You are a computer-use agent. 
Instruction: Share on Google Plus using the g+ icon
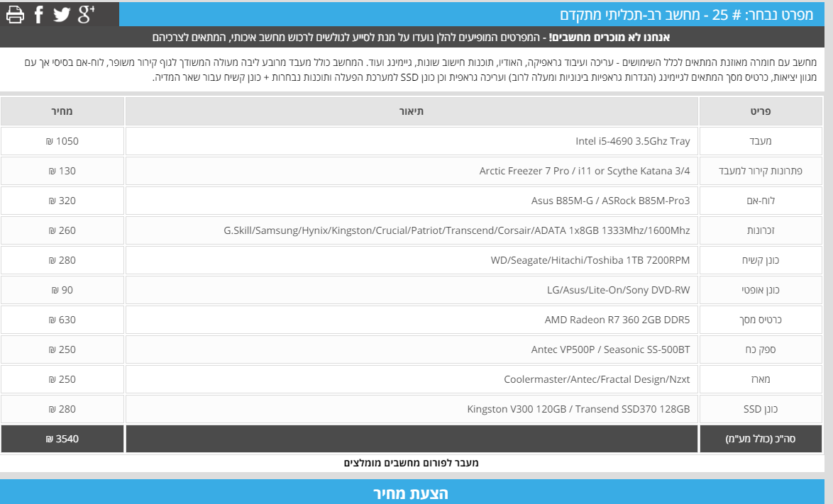[86, 13]
